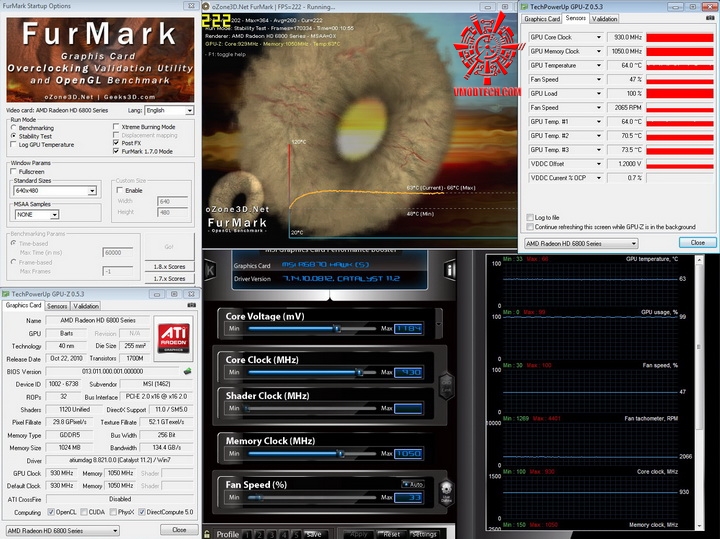
Task: Click the Memory Clock 1050 value field
Action: (x=409, y=454)
